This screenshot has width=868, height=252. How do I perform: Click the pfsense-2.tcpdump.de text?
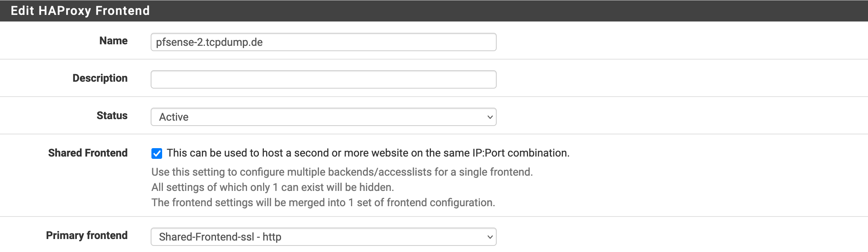click(209, 42)
